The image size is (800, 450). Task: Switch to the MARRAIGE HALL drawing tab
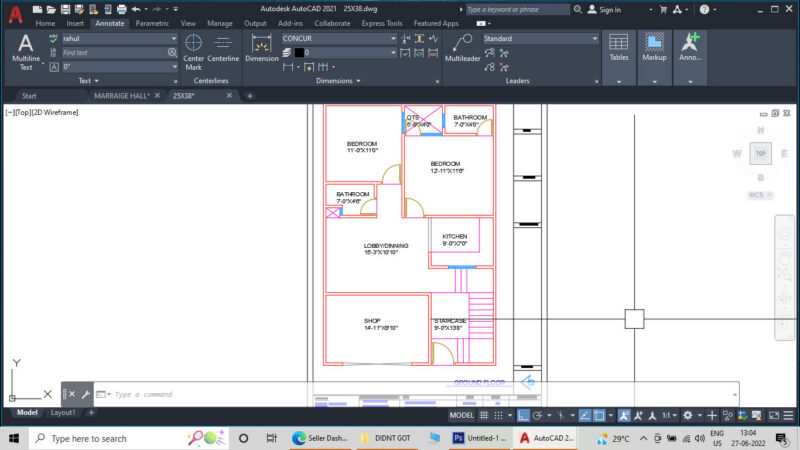tap(121, 95)
